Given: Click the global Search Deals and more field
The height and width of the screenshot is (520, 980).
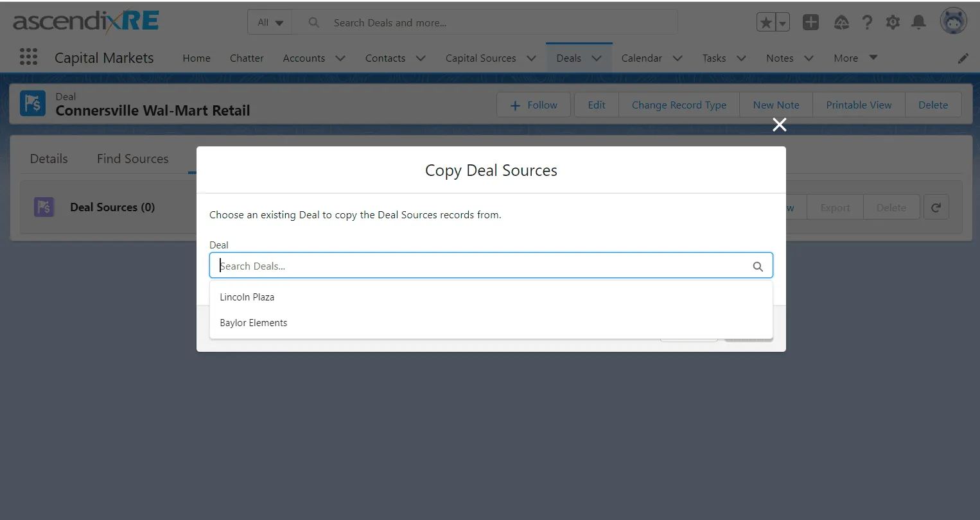Looking at the screenshot, I should pos(485,22).
